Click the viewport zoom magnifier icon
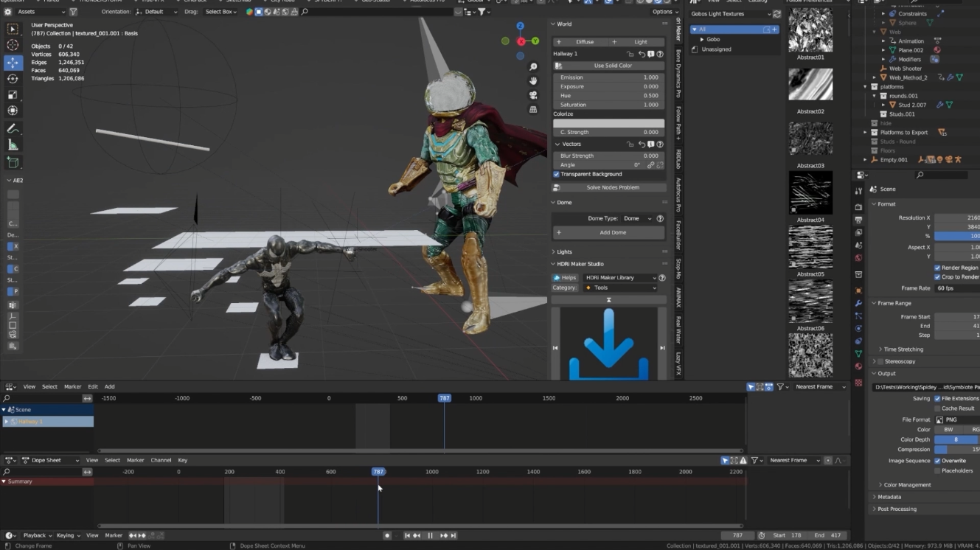980x550 pixels. [x=533, y=67]
